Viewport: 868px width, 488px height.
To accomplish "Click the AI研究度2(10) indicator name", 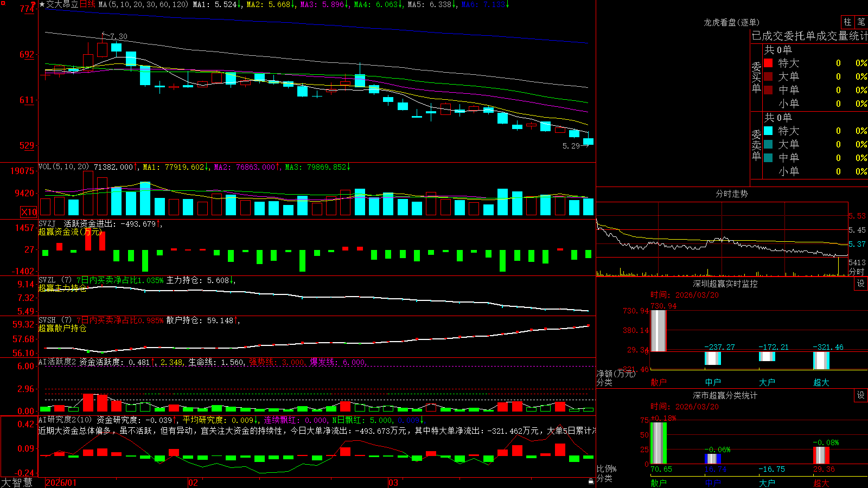I will [x=65, y=420].
